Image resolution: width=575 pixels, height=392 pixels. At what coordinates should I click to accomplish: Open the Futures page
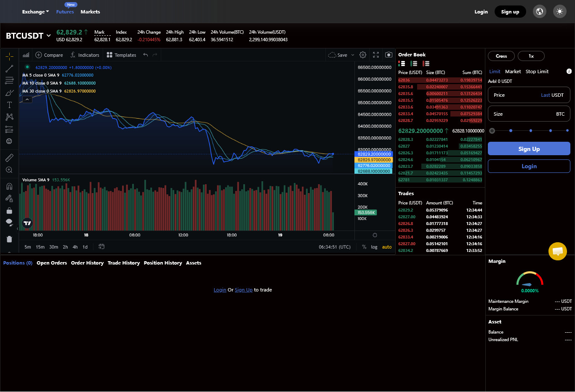[65, 12]
